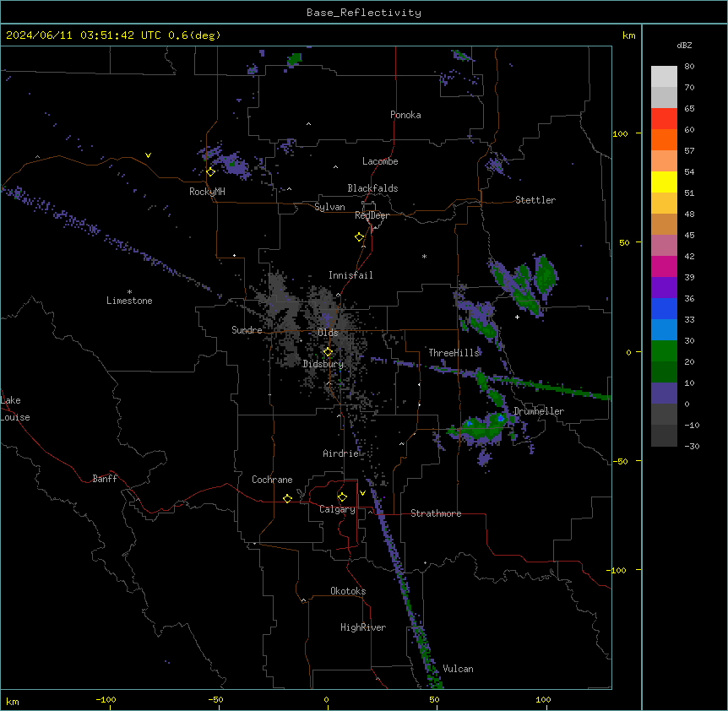Image resolution: width=728 pixels, height=711 pixels.
Task: Select the white top swatch of the legend
Action: (x=664, y=77)
